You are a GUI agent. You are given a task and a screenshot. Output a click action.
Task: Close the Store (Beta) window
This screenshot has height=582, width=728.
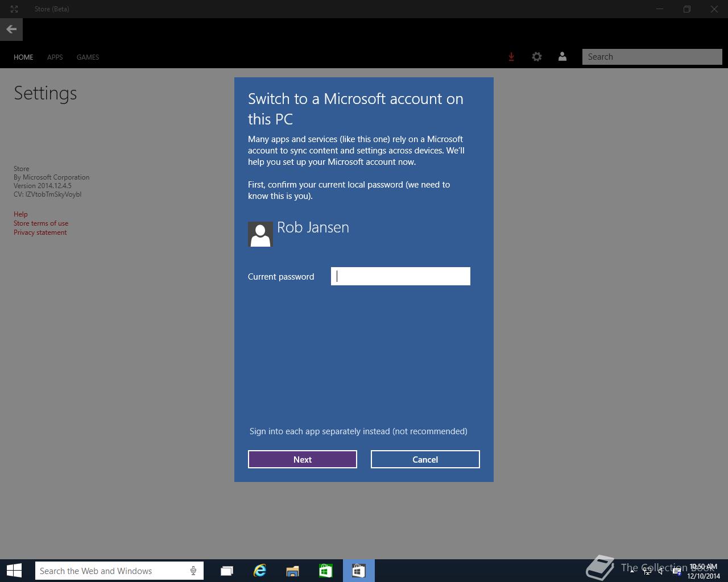pos(714,9)
